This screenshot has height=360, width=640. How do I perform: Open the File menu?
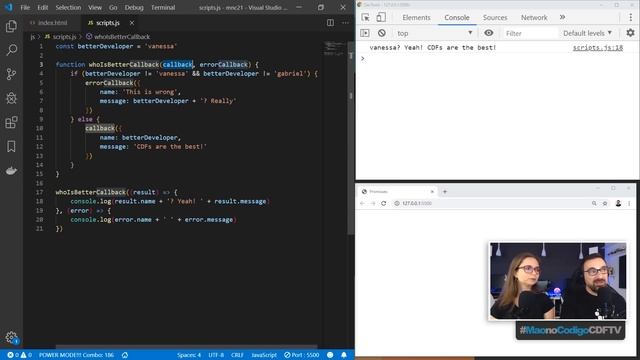25,7
